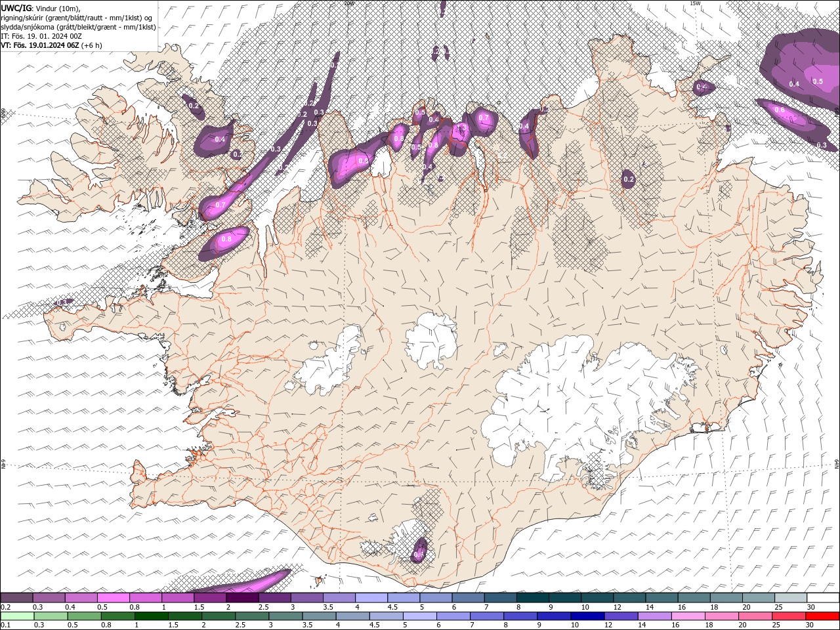Click the snow legend swatch between 0.2 and 0.3

pos(17,598)
